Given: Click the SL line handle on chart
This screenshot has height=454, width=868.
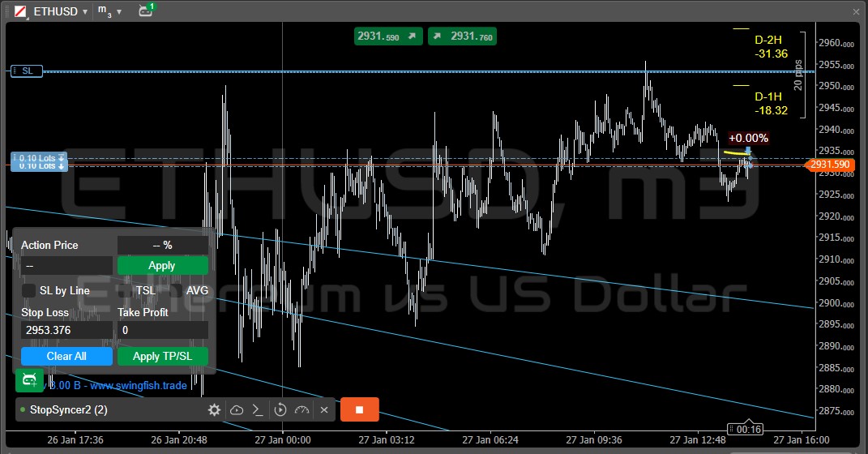Looking at the screenshot, I should (x=26, y=71).
